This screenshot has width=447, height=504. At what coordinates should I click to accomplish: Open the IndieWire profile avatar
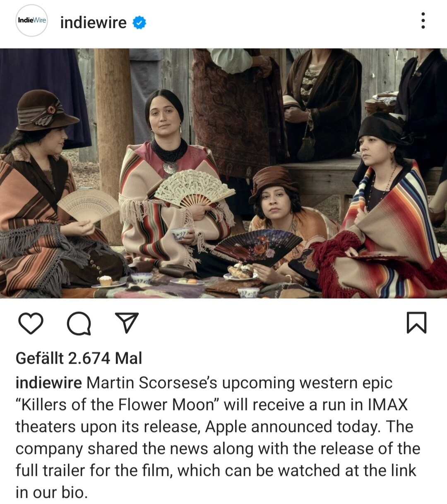pos(32,21)
